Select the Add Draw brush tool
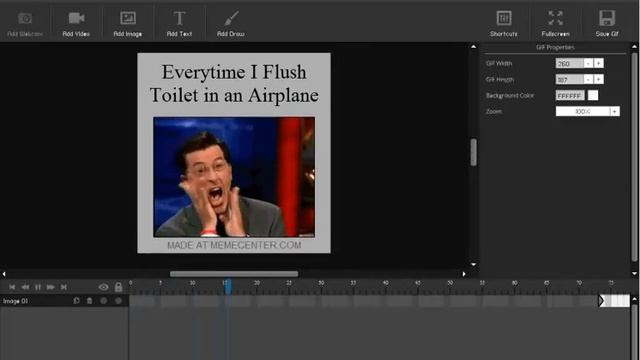Screen dimensions: 640x360 pyautogui.click(x=231, y=24)
